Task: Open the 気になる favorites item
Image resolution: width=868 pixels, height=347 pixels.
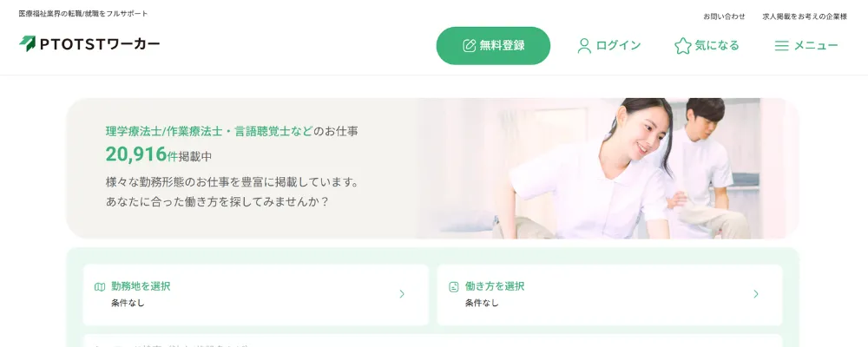Action: pos(717,46)
